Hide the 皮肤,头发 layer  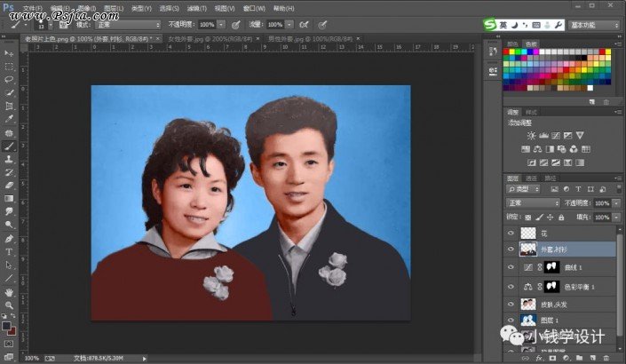511,305
